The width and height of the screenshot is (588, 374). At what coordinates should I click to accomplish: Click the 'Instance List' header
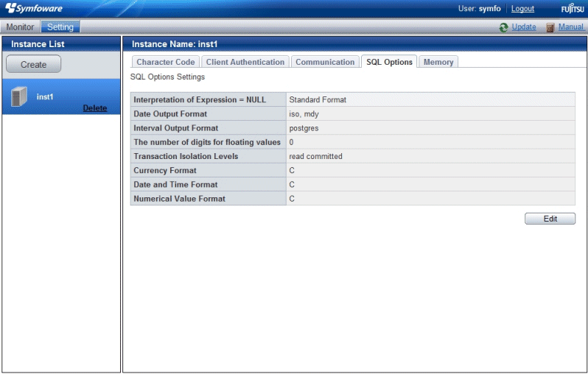pyautogui.click(x=38, y=44)
